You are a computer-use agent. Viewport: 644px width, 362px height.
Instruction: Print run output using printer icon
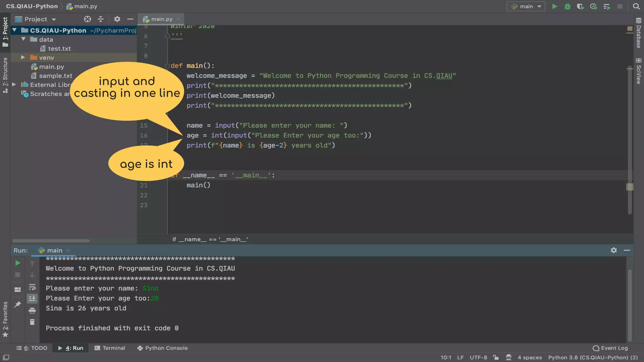click(x=32, y=311)
